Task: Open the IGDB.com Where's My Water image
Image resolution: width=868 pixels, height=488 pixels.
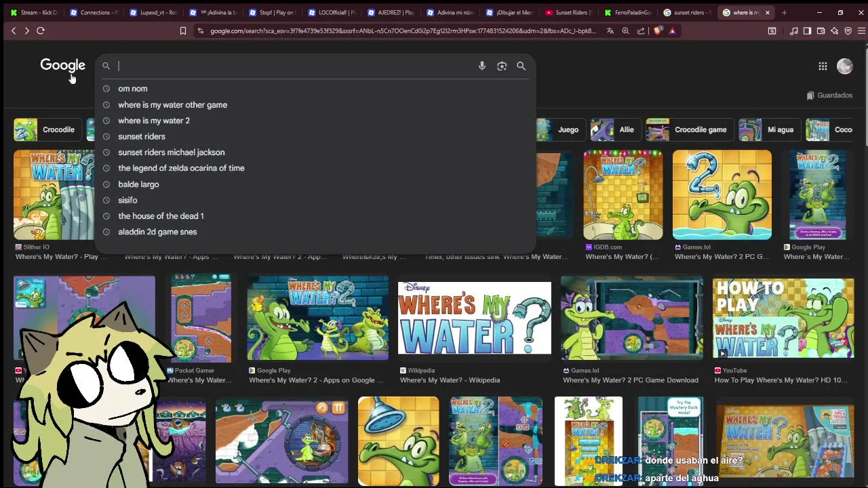Action: [x=623, y=195]
